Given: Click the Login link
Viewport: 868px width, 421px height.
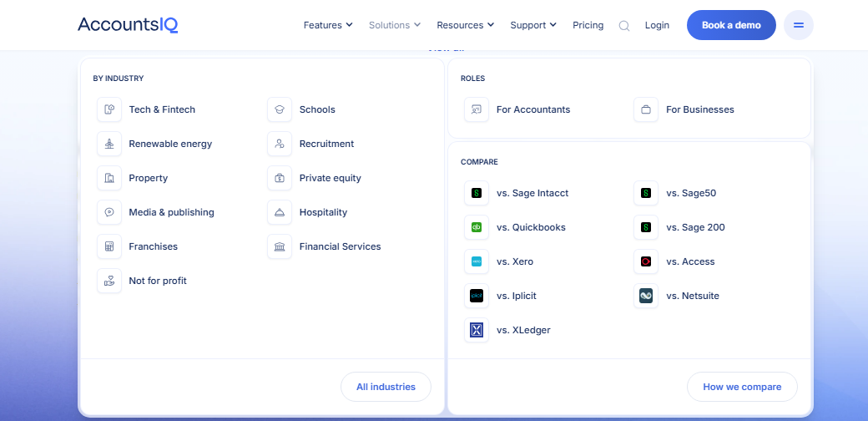Looking at the screenshot, I should (x=657, y=25).
